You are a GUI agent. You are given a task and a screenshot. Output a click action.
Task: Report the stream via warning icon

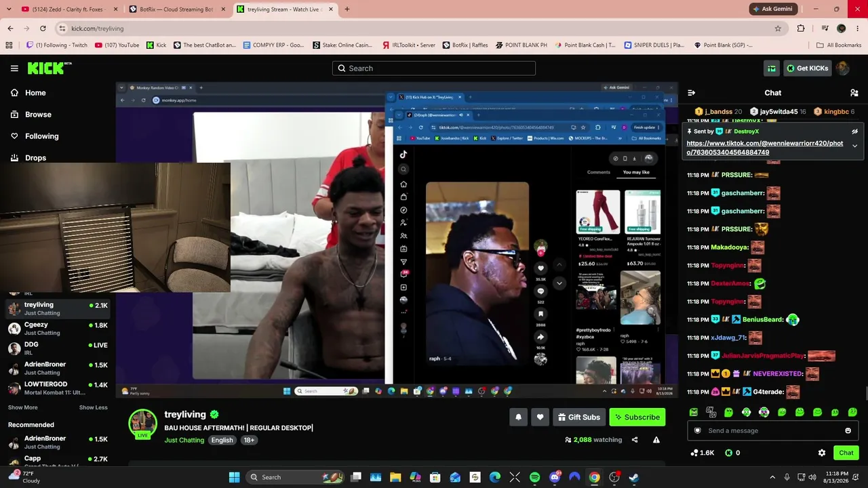656,440
